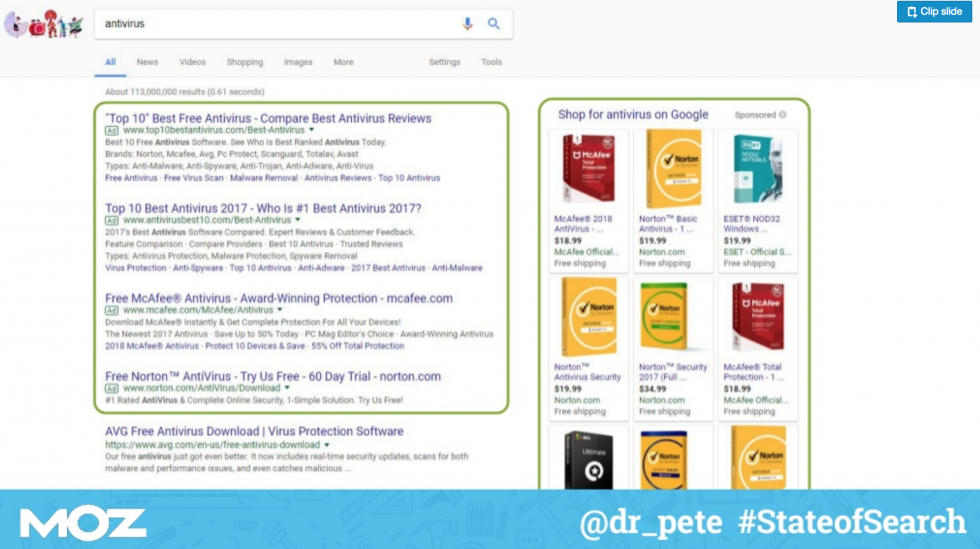Viewport: 980px width, 549px height.
Task: Open Free McAfee Antivirus ad title
Action: pos(279,298)
